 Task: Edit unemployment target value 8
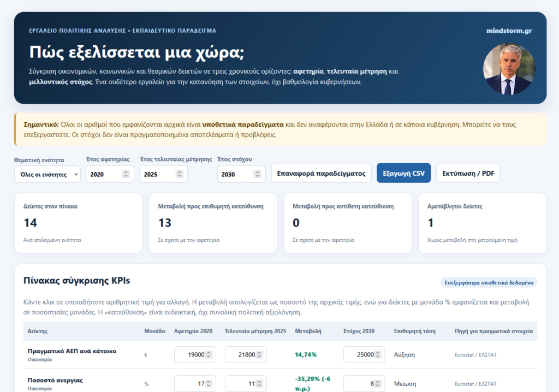pyautogui.click(x=364, y=383)
